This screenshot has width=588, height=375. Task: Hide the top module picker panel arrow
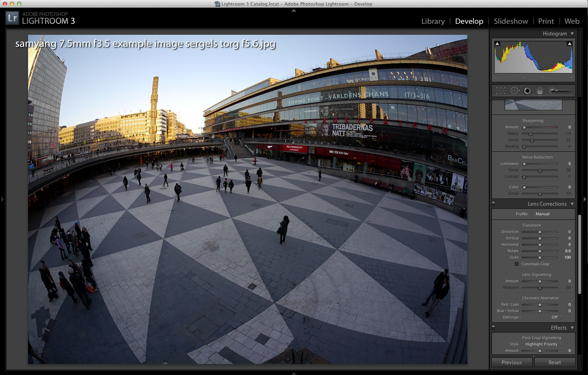tap(294, 11)
